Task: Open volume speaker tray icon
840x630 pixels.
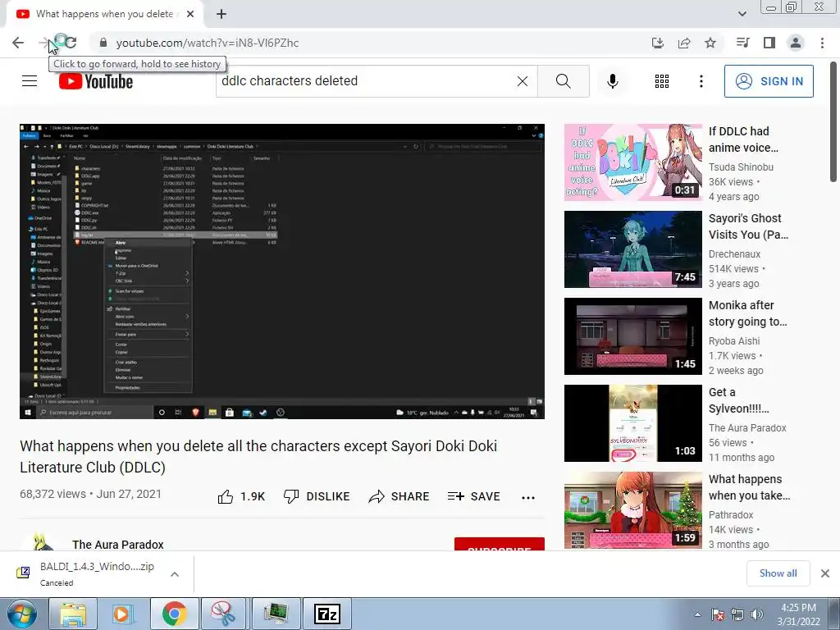Action: [757, 614]
